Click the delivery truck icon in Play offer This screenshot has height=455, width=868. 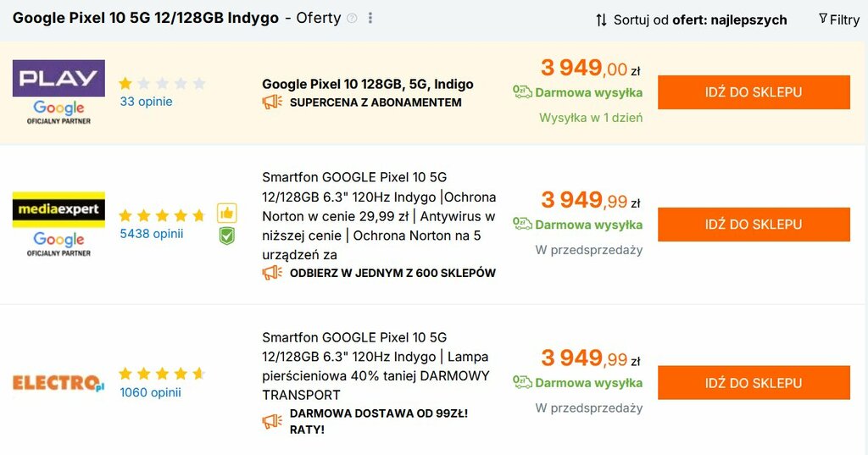522,92
